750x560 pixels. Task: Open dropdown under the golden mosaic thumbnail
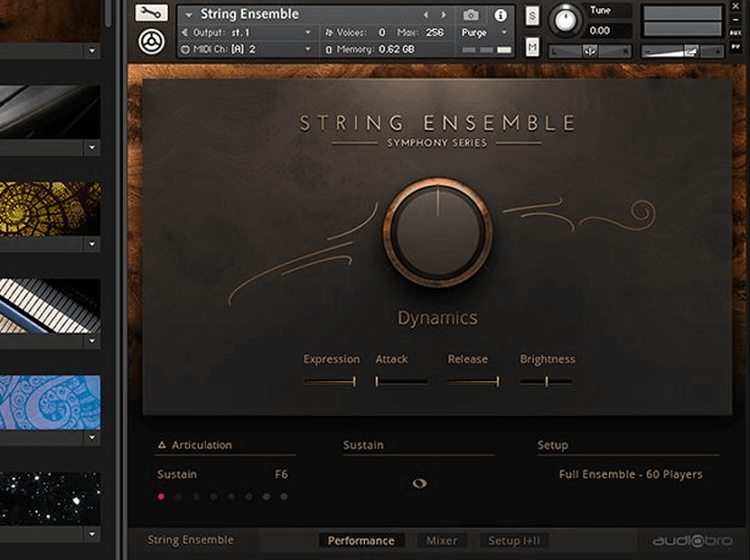click(x=92, y=244)
